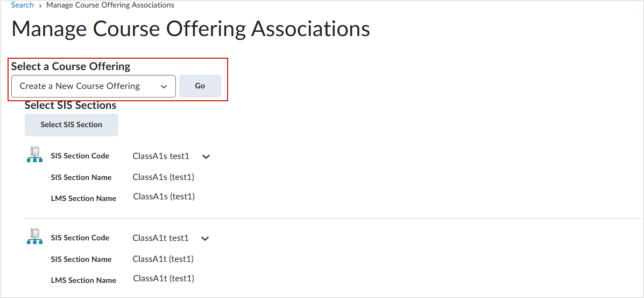Click the ClassA1t section icon
This screenshot has width=644, height=298.
[34, 237]
